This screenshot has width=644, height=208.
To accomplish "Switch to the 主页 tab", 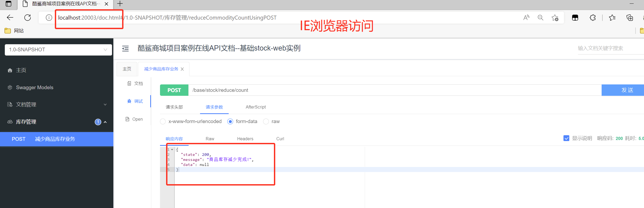I will coord(127,69).
